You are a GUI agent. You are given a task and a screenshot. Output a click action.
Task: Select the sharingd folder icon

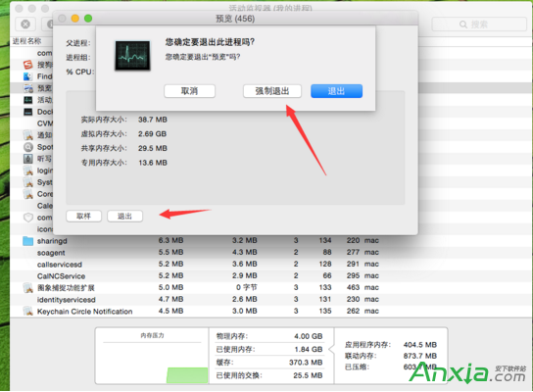(x=27, y=241)
